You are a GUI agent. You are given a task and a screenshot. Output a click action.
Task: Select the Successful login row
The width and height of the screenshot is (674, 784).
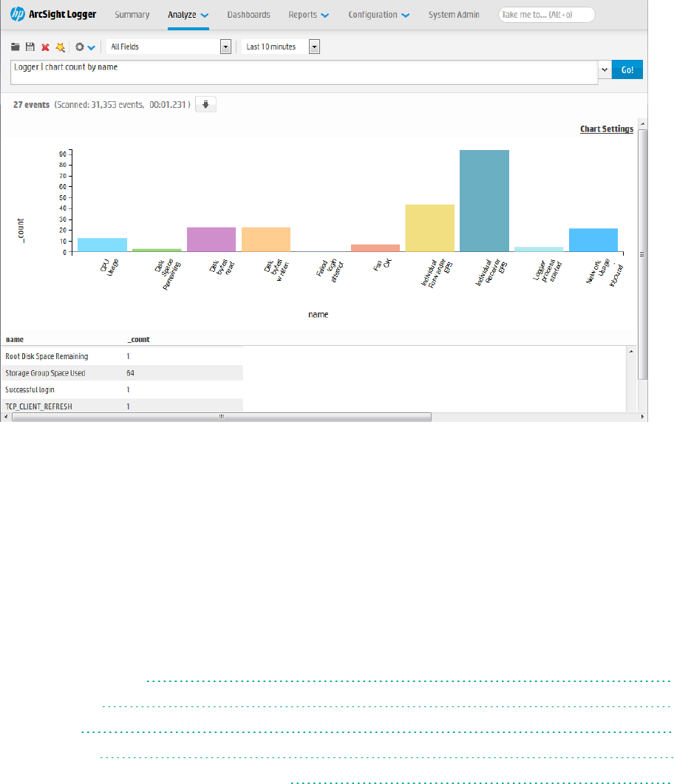pos(122,389)
